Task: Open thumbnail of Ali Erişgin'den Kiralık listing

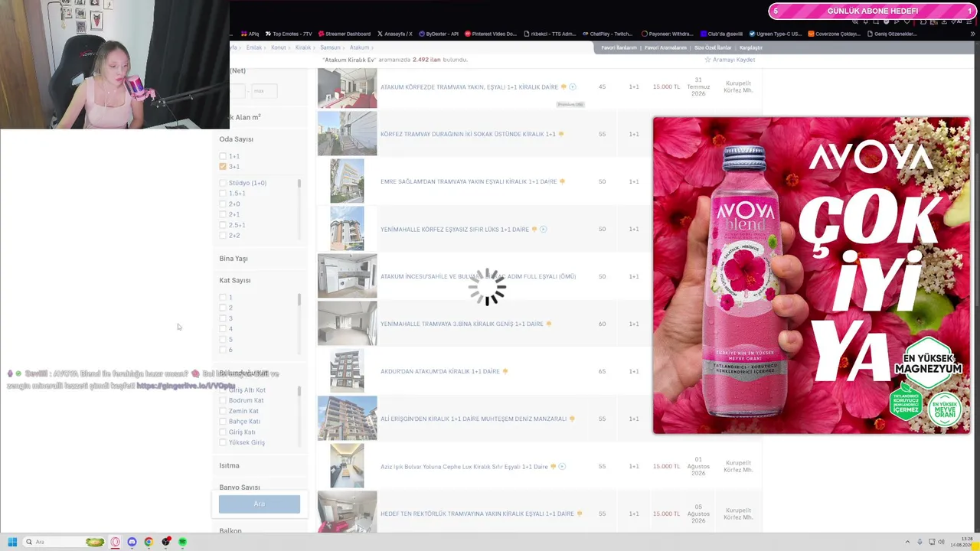Action: tap(348, 419)
